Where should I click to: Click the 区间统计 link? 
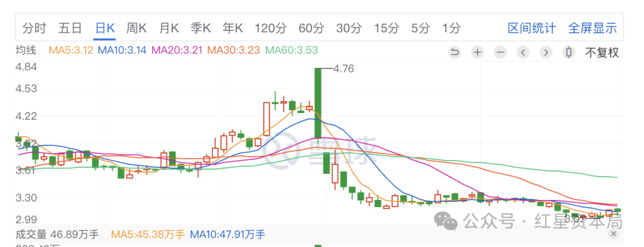point(531,28)
